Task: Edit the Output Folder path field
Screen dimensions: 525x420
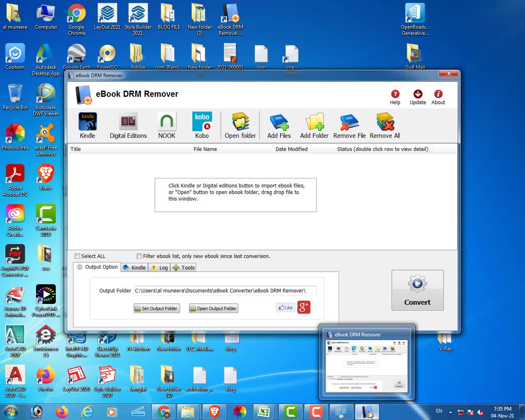Action: tap(225, 291)
